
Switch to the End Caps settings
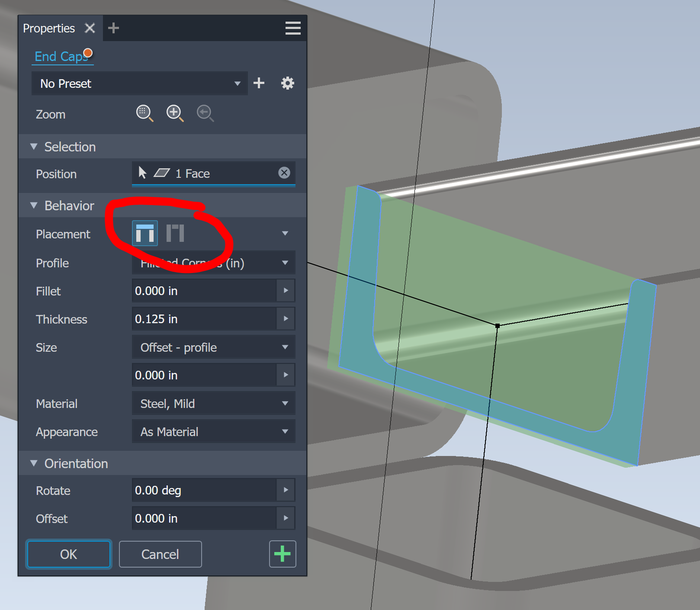[x=60, y=56]
